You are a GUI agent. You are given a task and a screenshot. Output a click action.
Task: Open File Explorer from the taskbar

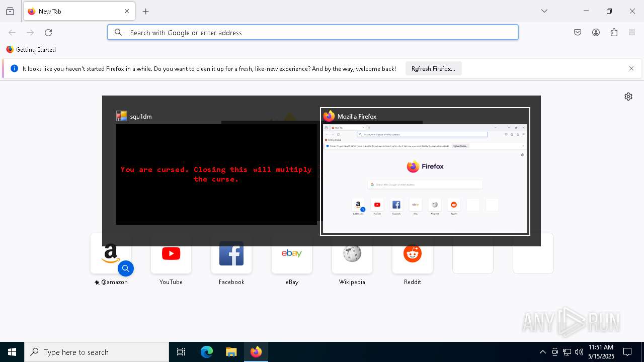point(231,352)
